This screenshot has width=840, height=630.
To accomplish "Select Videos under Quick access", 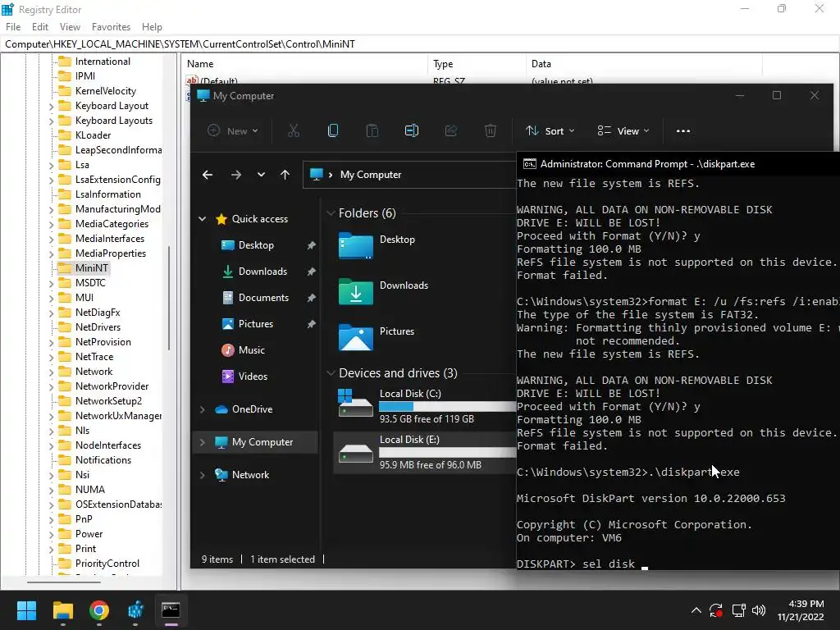I will click(253, 377).
